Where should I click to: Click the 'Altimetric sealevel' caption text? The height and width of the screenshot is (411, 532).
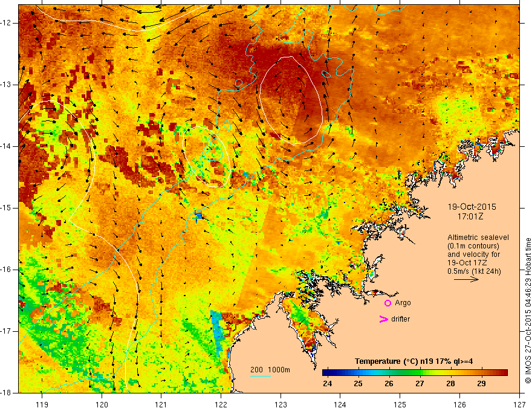tap(478, 238)
